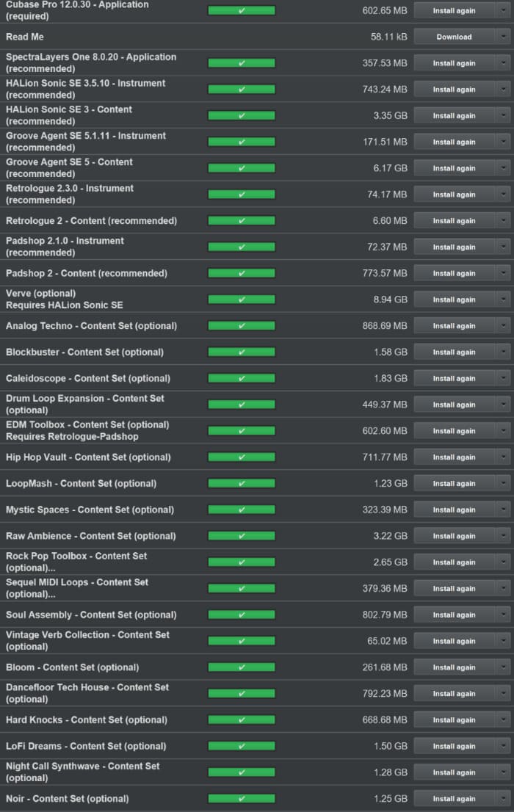Expand dropdown for Padshop 2.1.0 Instrument
514x812 pixels.
(503, 247)
